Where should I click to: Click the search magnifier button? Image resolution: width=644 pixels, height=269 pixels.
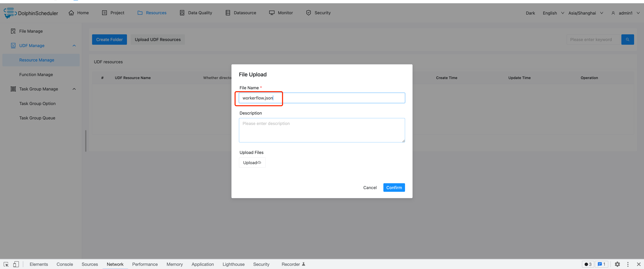tap(628, 40)
